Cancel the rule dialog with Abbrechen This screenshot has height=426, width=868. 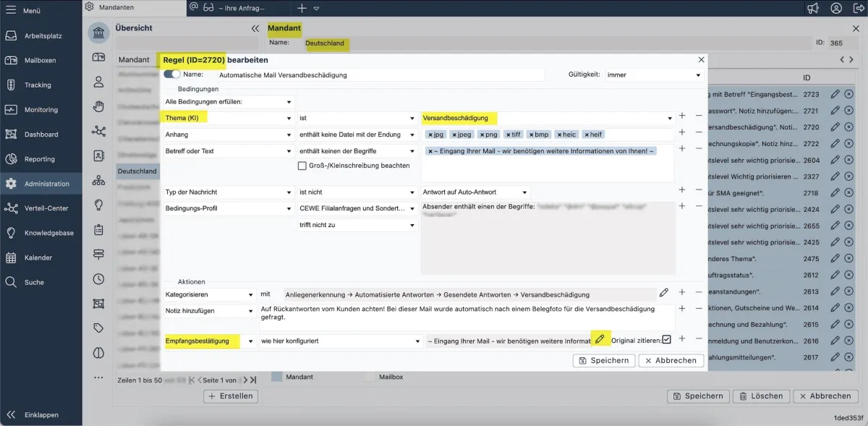pos(671,360)
